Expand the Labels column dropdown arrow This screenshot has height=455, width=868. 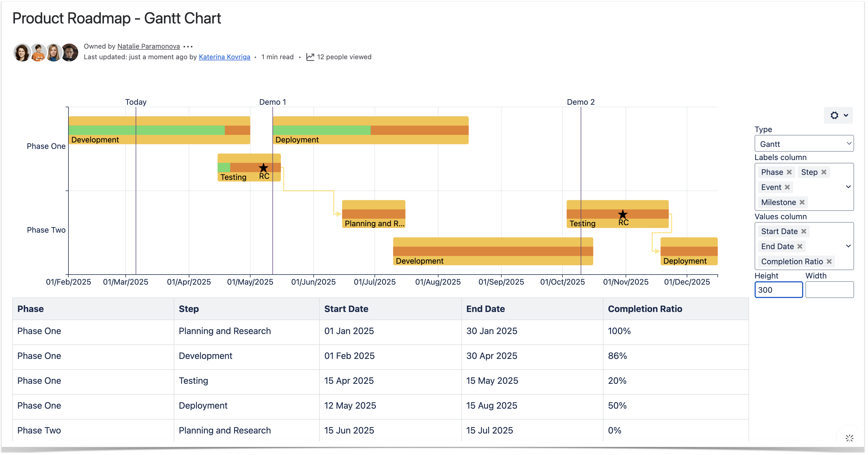(848, 187)
